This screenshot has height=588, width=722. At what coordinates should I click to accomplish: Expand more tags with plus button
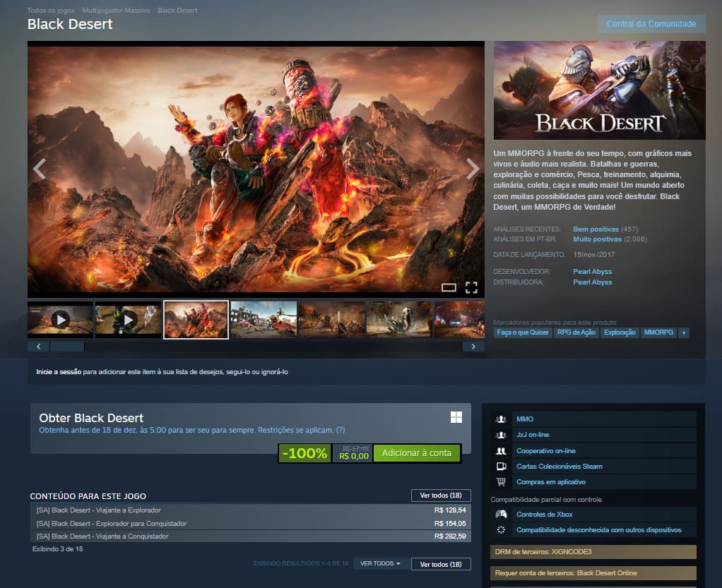(x=683, y=332)
